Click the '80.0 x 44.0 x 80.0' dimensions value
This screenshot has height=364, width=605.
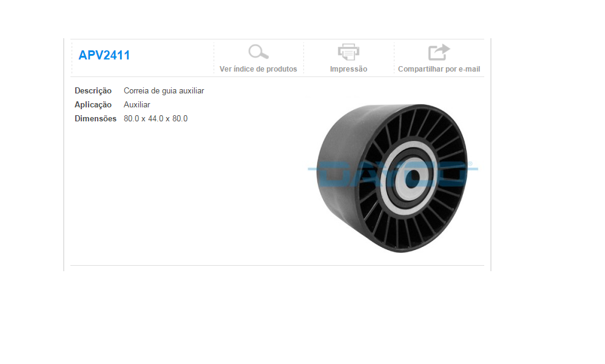pos(155,118)
